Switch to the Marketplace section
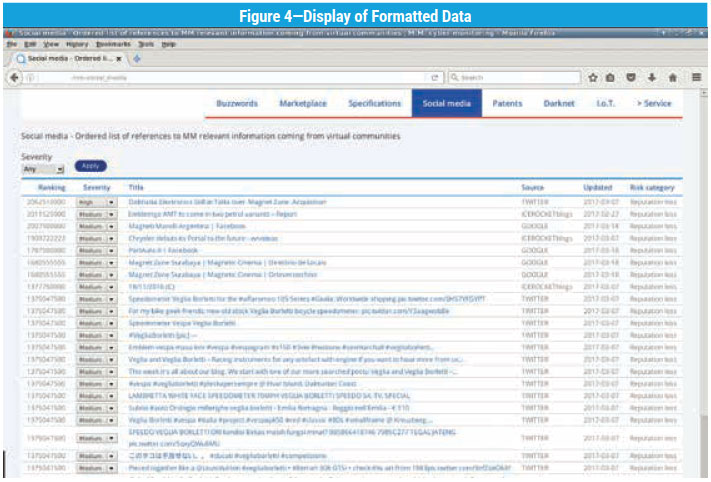Image resolution: width=711 pixels, height=482 pixels. (x=303, y=103)
